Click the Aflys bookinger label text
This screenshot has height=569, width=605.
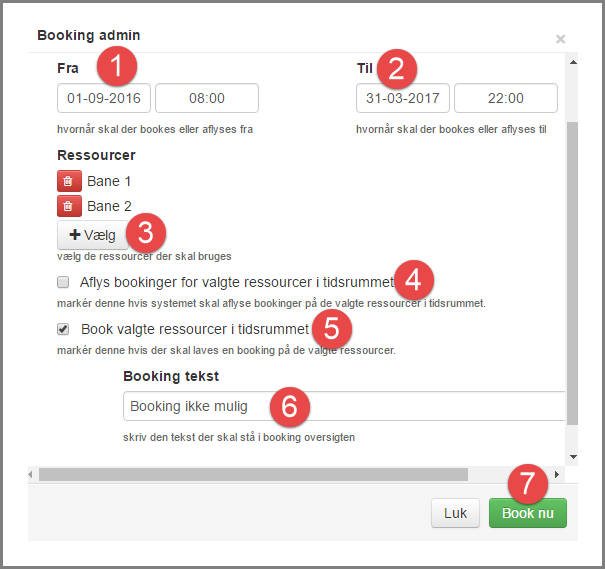coord(238,282)
